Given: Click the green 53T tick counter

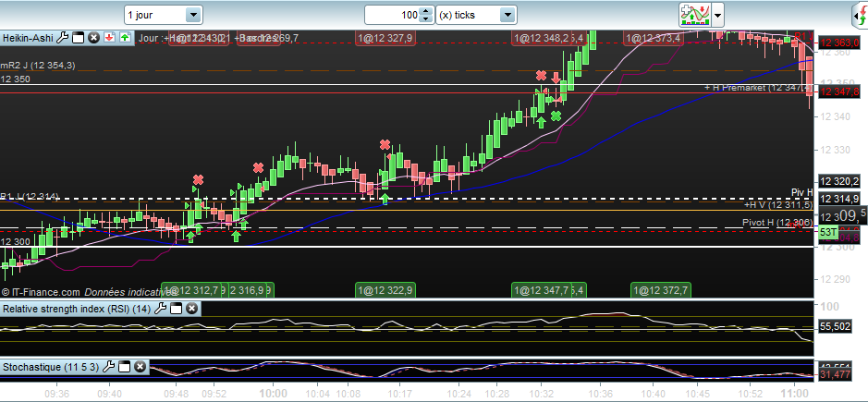Looking at the screenshot, I should point(828,233).
